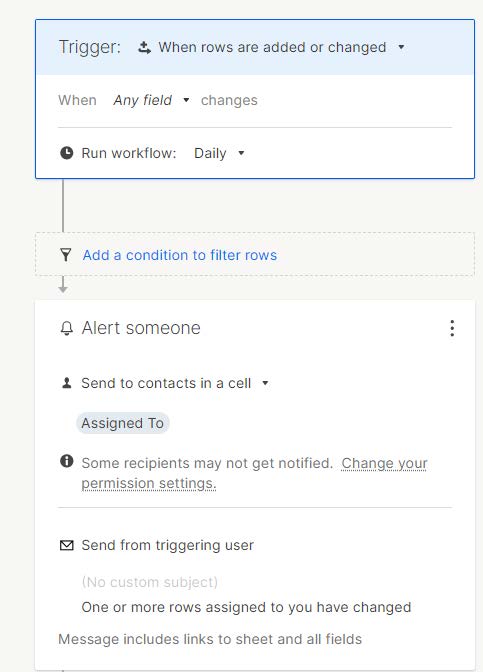The image size is (483, 672).
Task: Click the info icon near recipients warning
Action: (66, 461)
